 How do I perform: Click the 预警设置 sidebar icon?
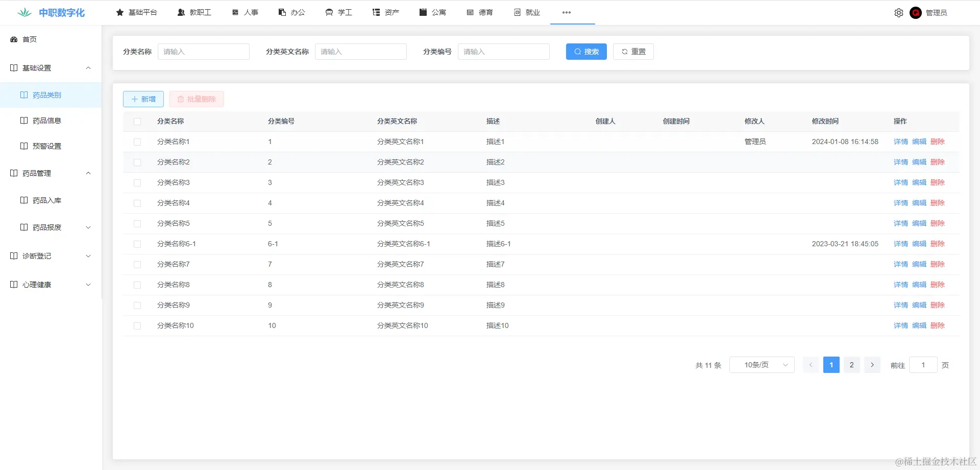24,146
